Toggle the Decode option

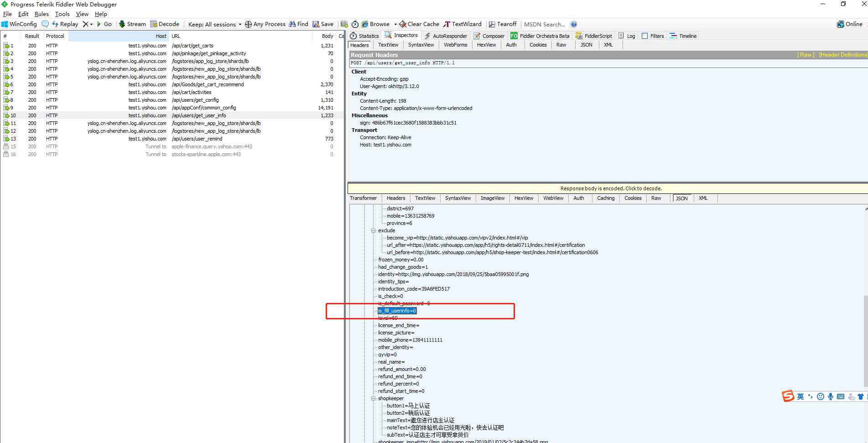click(165, 24)
